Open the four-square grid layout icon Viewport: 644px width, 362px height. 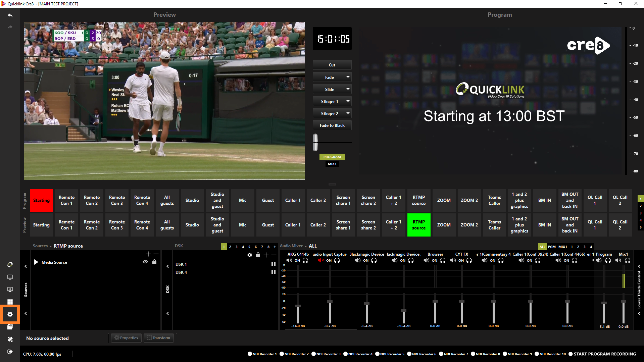[x=10, y=302]
